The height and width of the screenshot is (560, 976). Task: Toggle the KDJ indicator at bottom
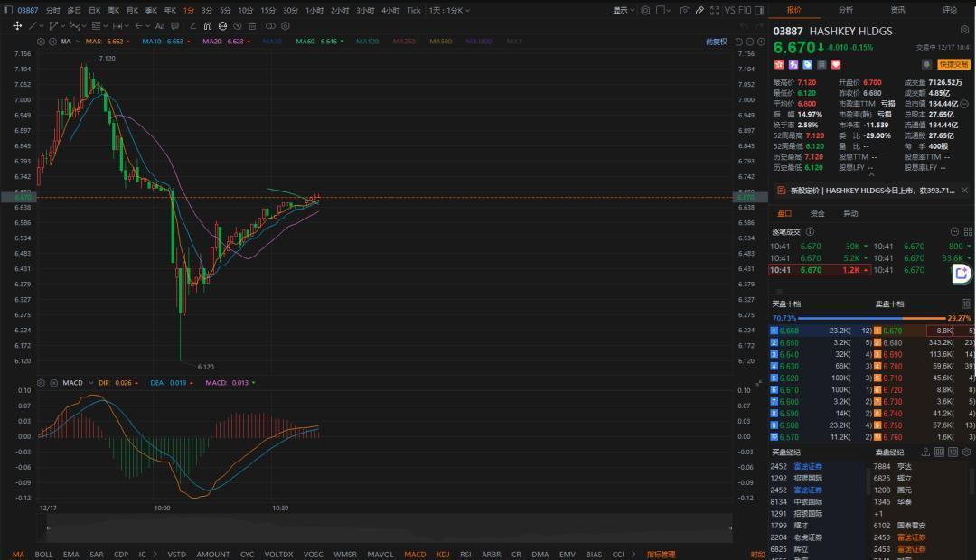(x=443, y=554)
